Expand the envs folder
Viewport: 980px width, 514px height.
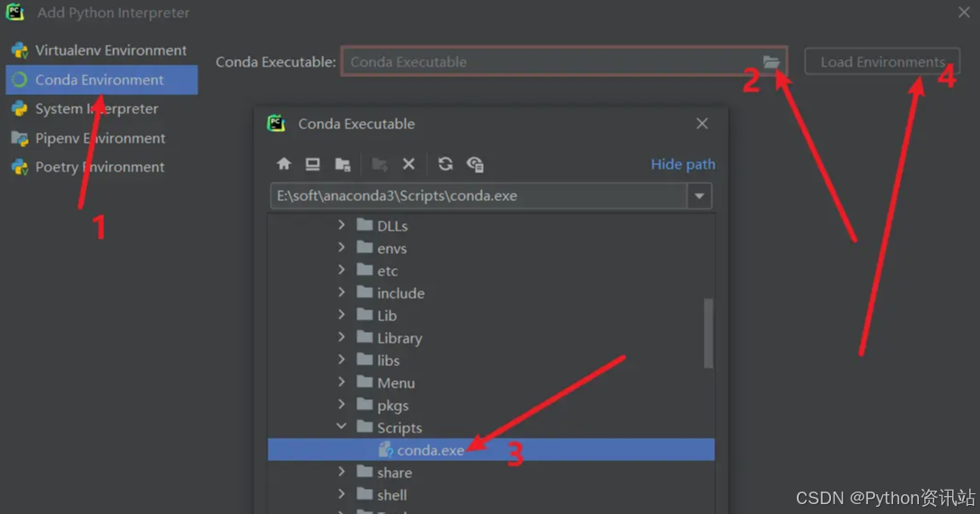coord(341,248)
